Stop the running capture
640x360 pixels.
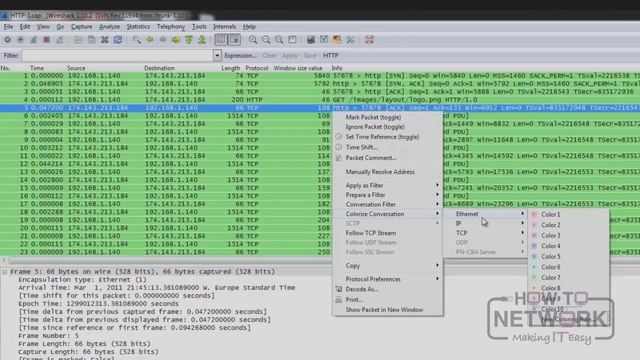point(47,40)
